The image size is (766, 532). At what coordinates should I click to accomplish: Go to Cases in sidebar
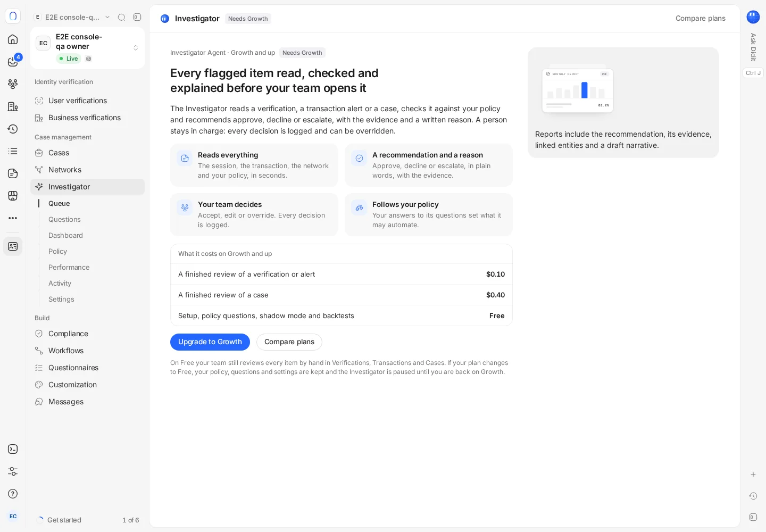[x=87, y=153]
